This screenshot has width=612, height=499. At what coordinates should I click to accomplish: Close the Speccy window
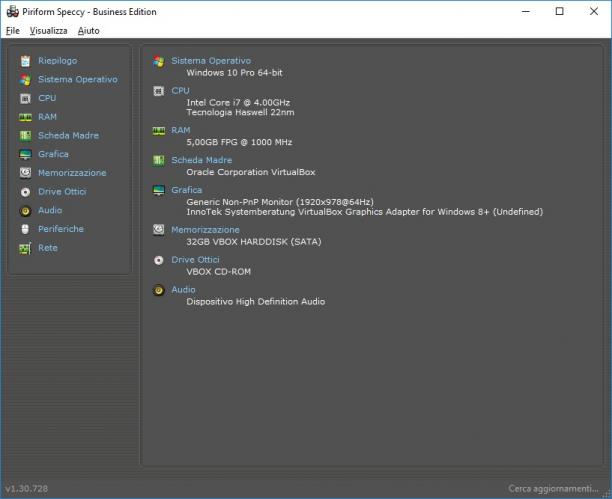tap(594, 12)
